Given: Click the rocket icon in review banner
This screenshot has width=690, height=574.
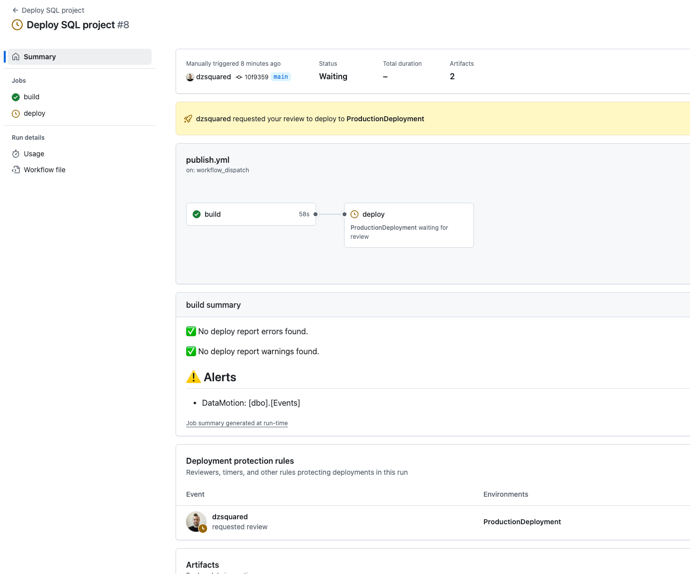Looking at the screenshot, I should click(x=188, y=119).
